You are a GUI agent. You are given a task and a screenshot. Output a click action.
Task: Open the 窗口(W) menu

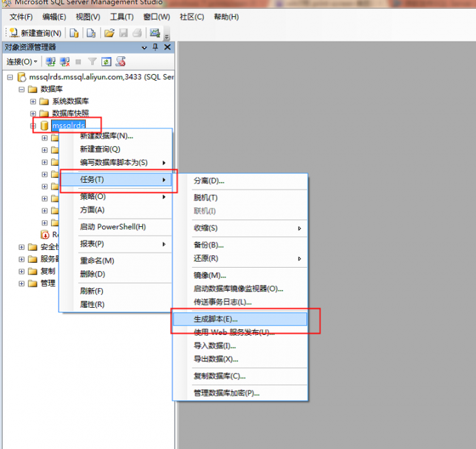(156, 17)
